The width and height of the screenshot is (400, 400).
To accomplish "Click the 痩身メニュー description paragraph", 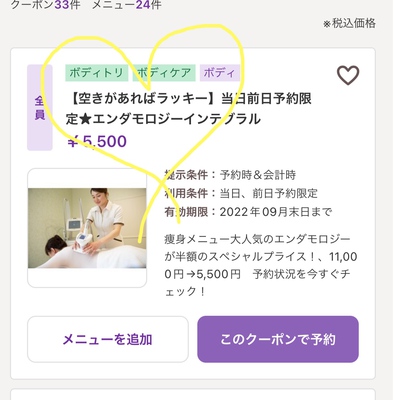I will pos(261,265).
